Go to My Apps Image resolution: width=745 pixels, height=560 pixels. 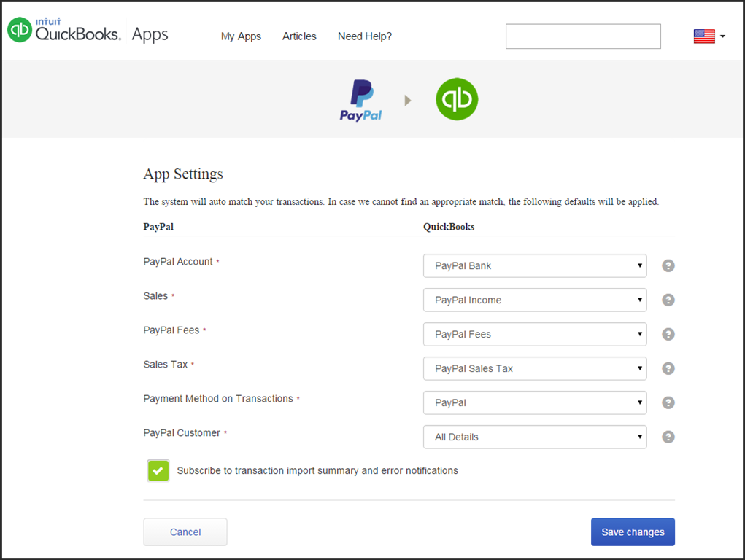tap(241, 36)
